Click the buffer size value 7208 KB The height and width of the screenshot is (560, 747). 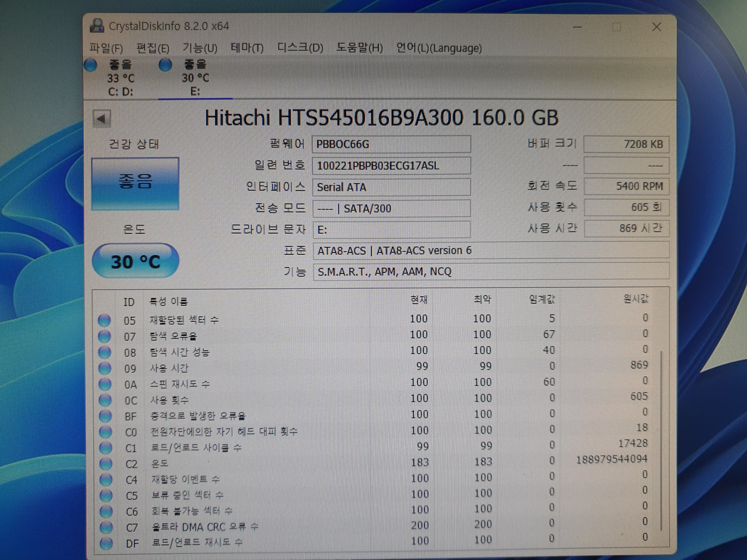[626, 144]
